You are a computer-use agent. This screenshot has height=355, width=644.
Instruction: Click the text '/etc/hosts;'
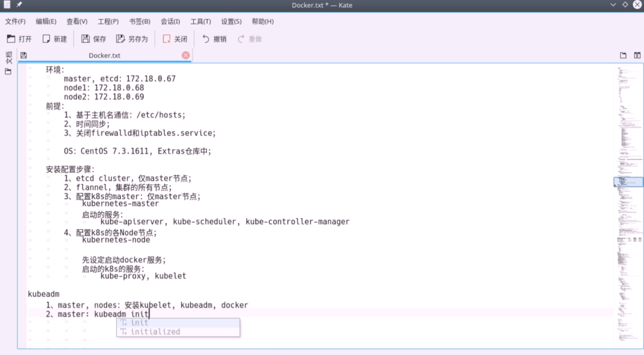coord(161,115)
